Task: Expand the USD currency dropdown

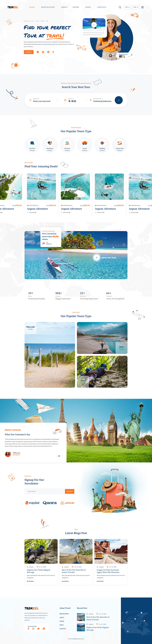Action: 127,7
